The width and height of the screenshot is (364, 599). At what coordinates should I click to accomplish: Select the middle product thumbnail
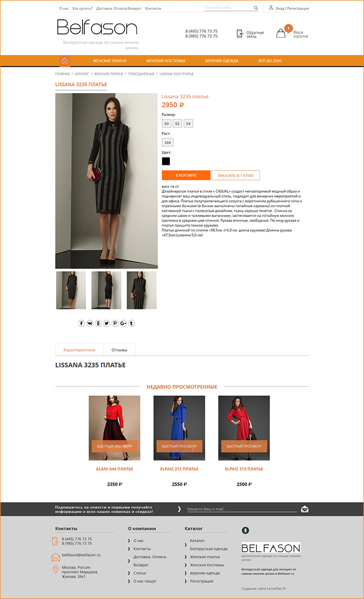click(x=107, y=290)
